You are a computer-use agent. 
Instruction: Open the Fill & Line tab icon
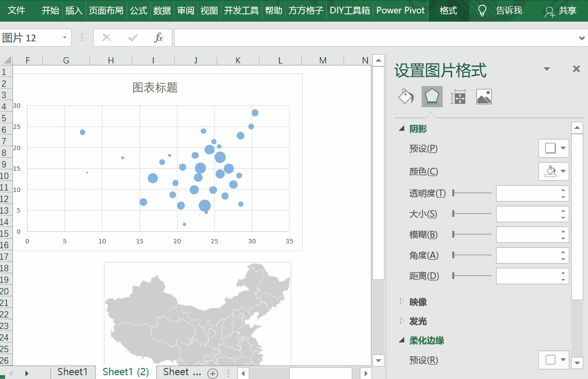[x=406, y=97]
